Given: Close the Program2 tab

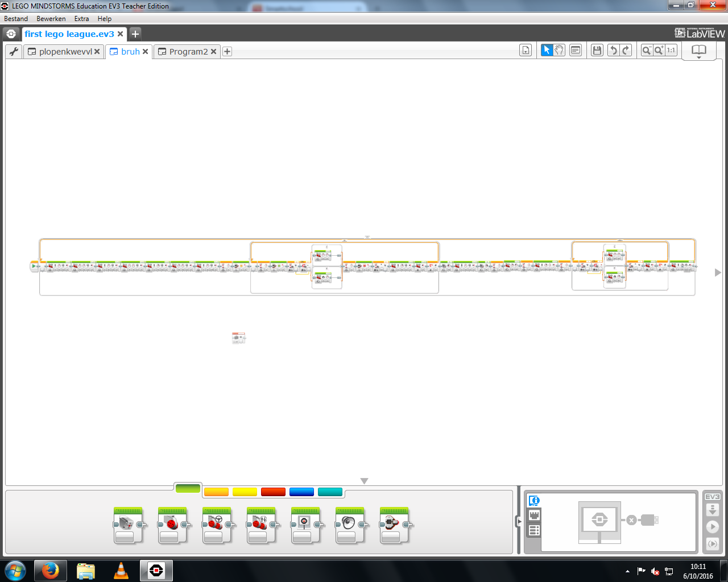Looking at the screenshot, I should point(214,52).
